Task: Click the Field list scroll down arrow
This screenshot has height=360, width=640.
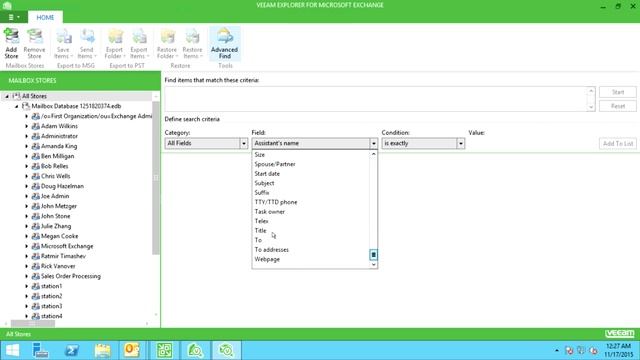Action: point(373,264)
